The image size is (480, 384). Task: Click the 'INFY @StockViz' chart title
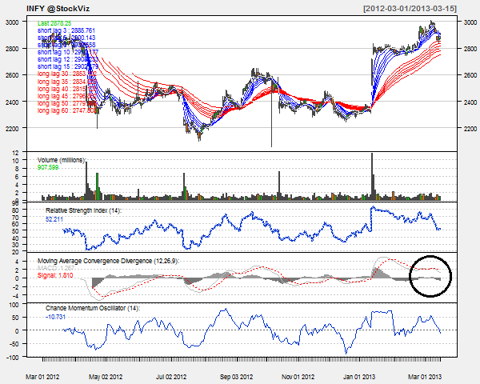(x=58, y=9)
